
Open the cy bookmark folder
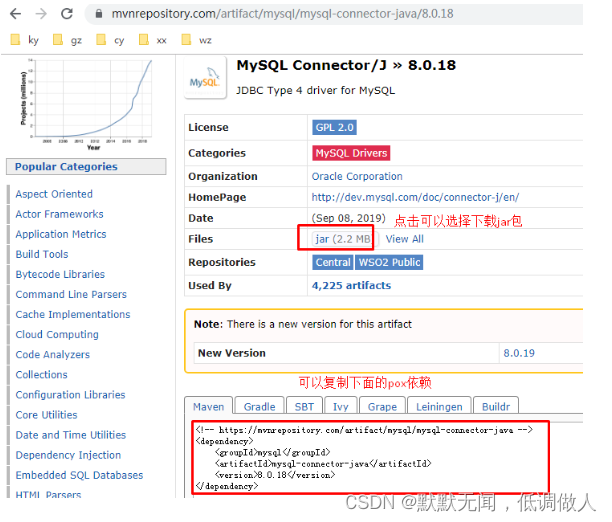(110, 40)
